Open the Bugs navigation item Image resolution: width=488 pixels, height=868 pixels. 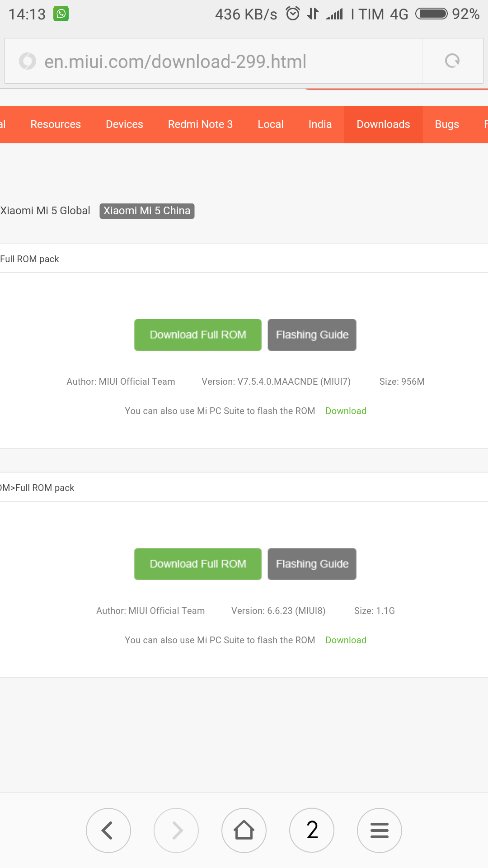(x=447, y=124)
